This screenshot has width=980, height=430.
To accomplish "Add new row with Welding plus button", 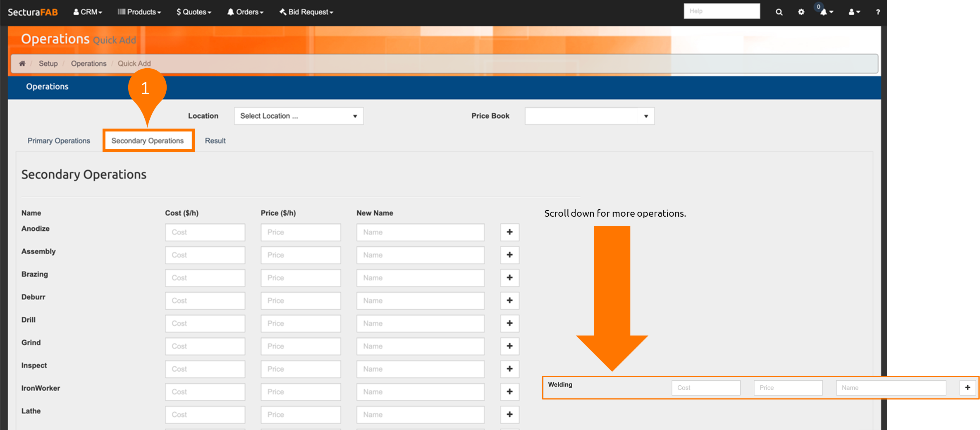I will pyautogui.click(x=967, y=387).
